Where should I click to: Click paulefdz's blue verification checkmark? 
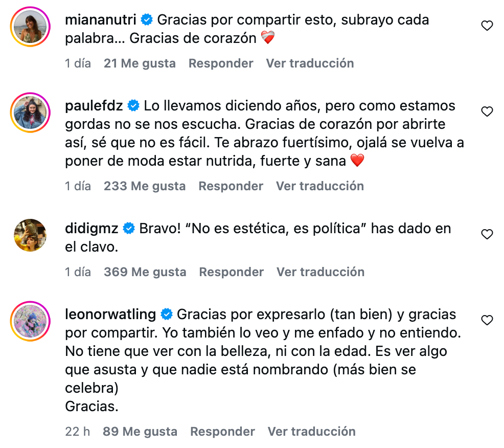click(133, 105)
